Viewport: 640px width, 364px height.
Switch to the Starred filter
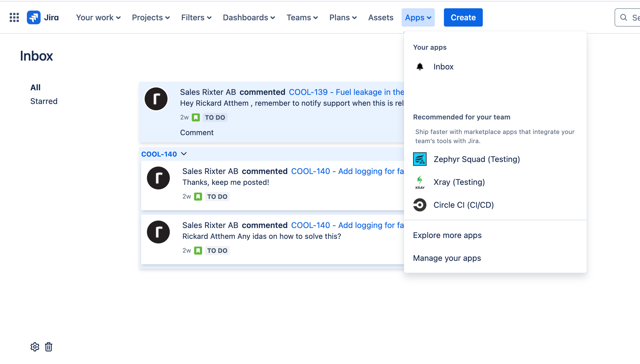(x=44, y=101)
